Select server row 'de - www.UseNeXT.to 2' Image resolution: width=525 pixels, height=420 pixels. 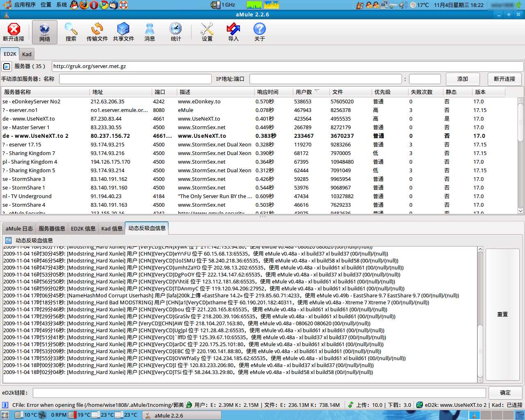[x=260, y=136]
